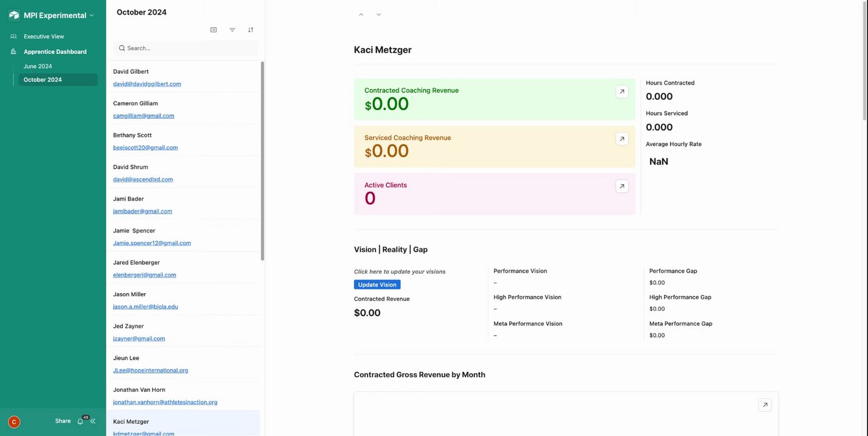This screenshot has width=868, height=436.
Task: Click the sort records icon
Action: click(251, 30)
